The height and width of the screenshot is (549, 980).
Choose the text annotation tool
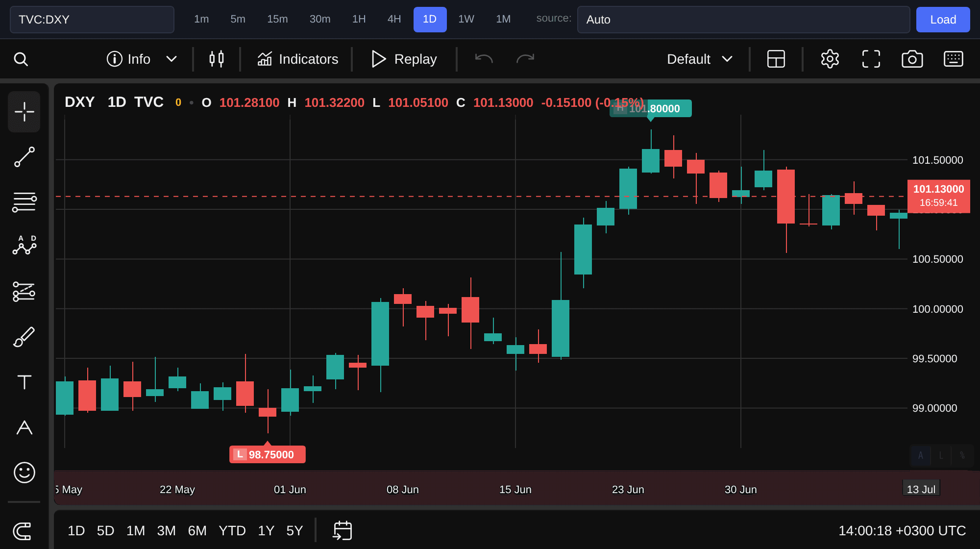tap(24, 382)
